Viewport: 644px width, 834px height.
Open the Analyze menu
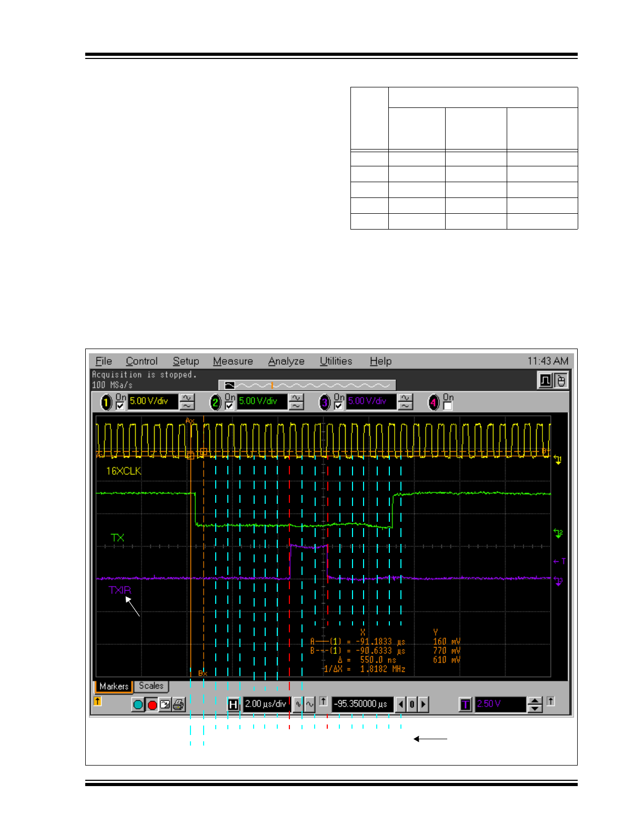tap(286, 361)
